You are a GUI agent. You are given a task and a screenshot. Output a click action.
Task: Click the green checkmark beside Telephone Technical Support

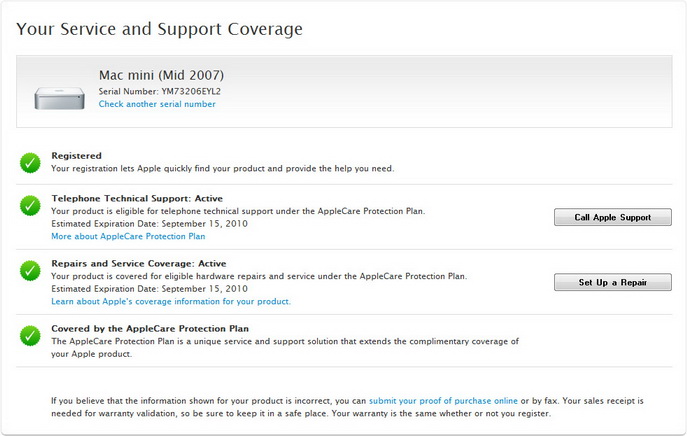[30, 206]
